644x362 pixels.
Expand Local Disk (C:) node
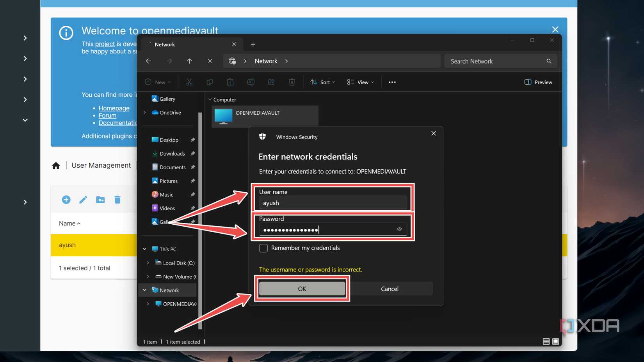[148, 263]
